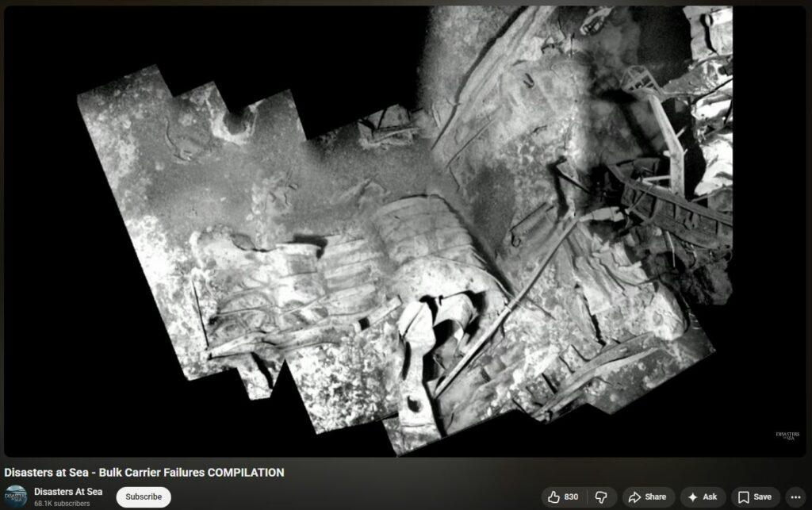Click the Disasters at Sea video watermark
The image size is (812, 510).
[x=787, y=437]
